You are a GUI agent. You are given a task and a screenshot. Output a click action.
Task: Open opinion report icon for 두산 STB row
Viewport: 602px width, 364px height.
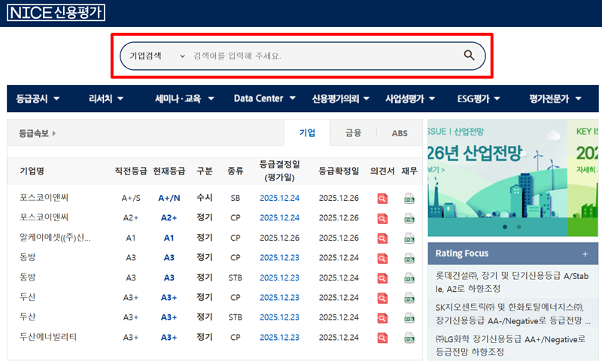pyautogui.click(x=382, y=317)
